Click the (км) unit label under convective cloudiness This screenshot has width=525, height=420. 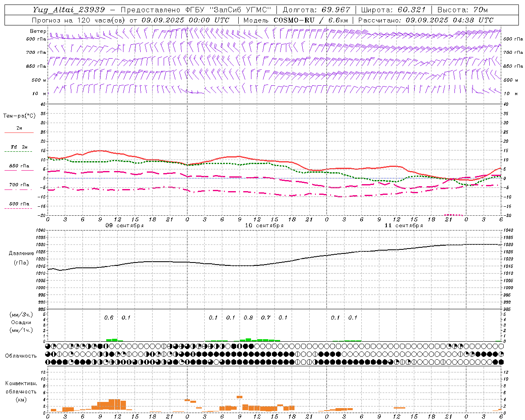[x=21, y=399]
